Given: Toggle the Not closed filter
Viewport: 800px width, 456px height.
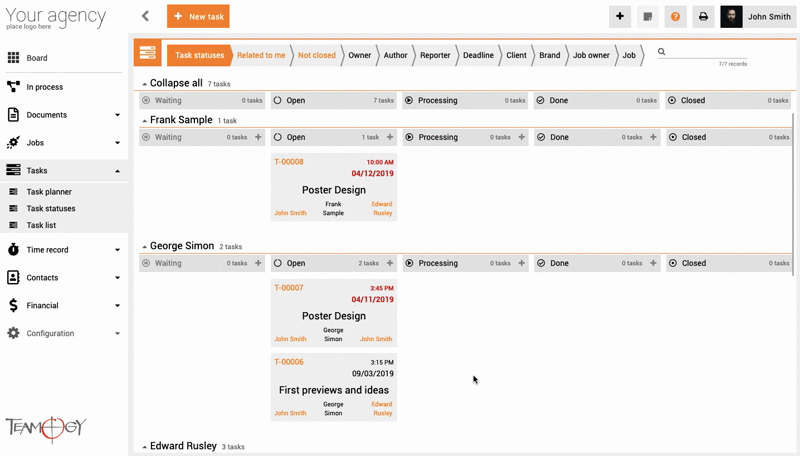Looking at the screenshot, I should (x=316, y=55).
